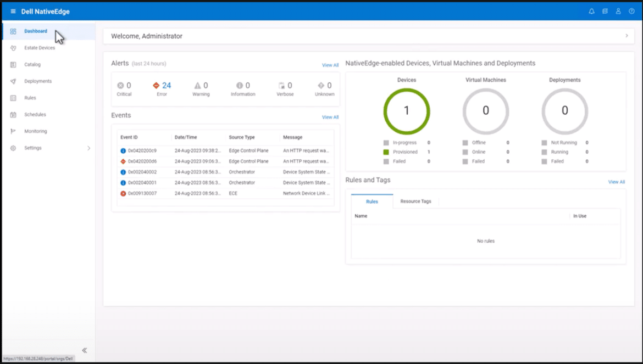
Task: Click the Message column header in Events
Action: point(292,137)
